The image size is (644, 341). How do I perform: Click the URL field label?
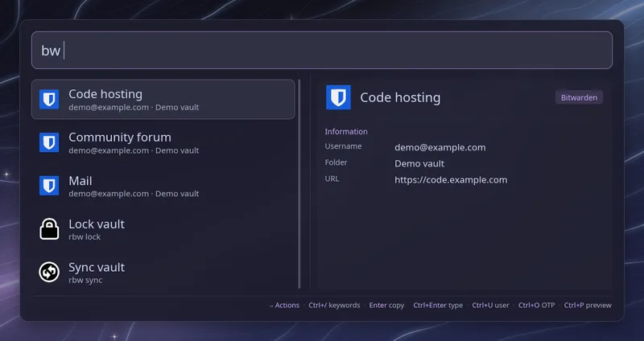coord(332,179)
